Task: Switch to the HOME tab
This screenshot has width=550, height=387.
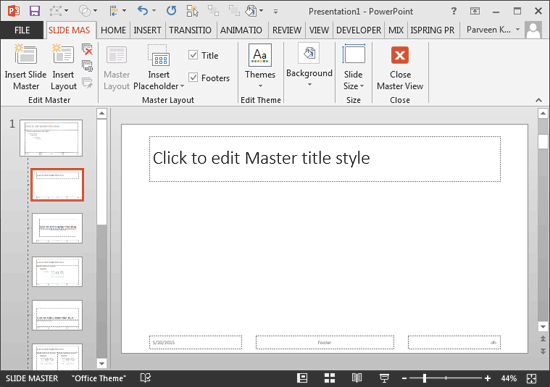Action: pyautogui.click(x=113, y=31)
